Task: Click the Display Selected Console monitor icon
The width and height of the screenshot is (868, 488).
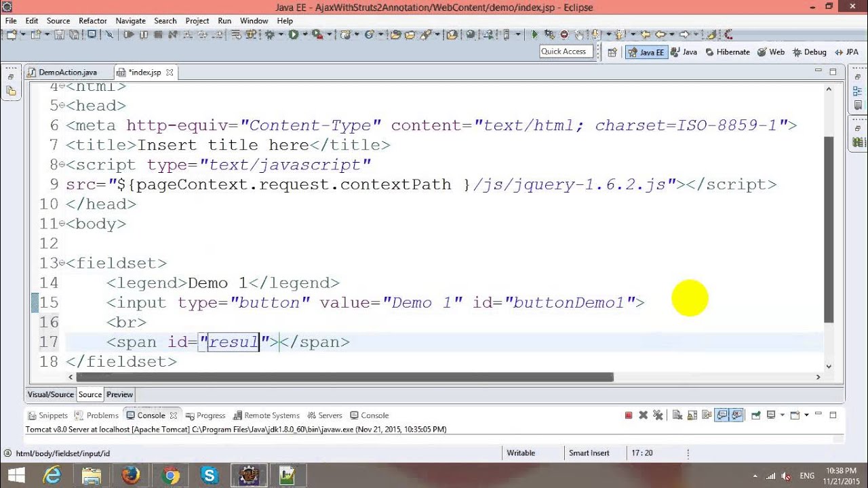Action: 771,415
